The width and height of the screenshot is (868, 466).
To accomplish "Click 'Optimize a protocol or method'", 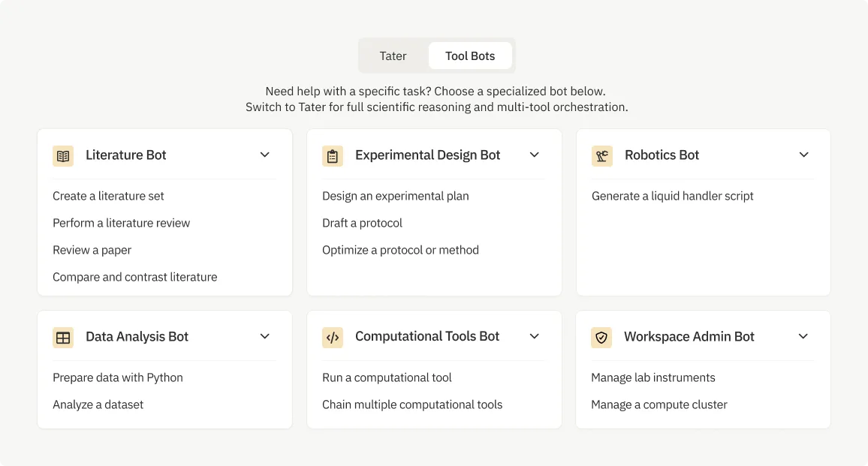I will coord(400,250).
